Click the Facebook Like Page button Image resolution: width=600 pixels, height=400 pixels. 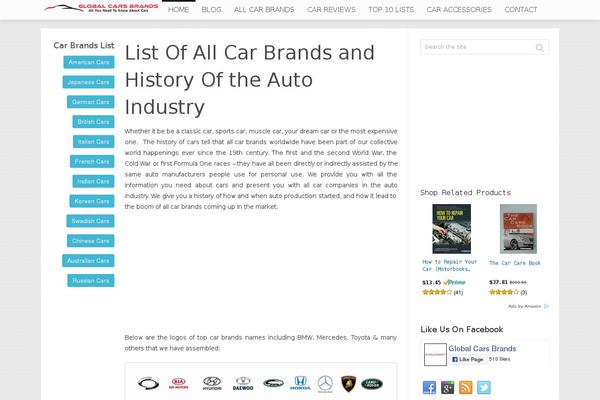468,359
